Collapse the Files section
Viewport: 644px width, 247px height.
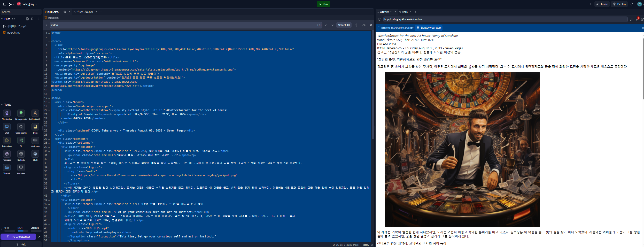tap(2, 19)
